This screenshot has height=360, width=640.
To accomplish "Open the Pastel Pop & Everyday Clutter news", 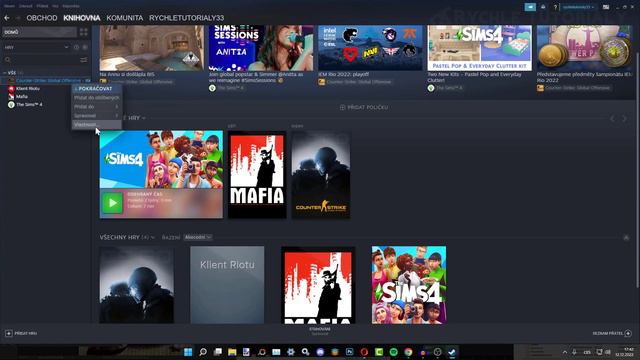I will click(480, 48).
